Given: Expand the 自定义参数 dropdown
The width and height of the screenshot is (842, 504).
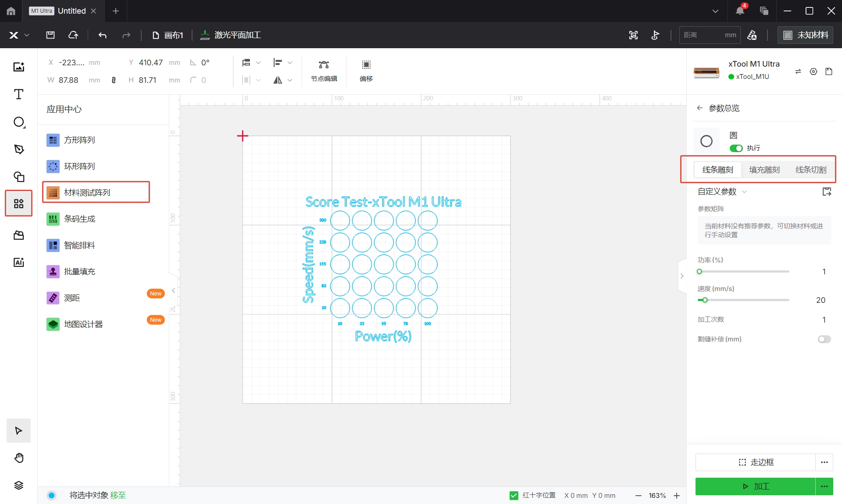Looking at the screenshot, I should point(744,192).
